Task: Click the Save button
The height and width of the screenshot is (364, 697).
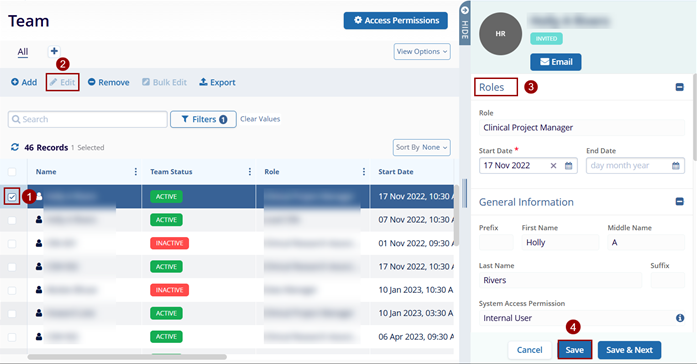Action: coord(574,350)
